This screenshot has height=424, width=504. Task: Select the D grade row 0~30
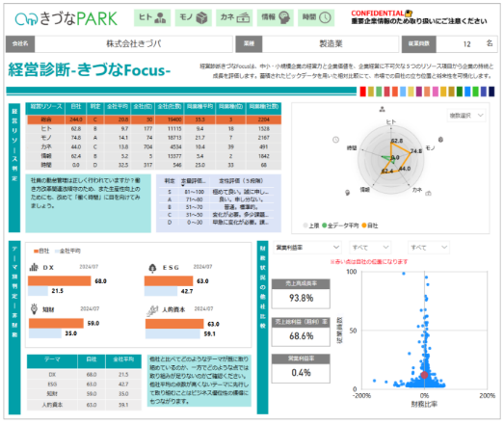217,223
